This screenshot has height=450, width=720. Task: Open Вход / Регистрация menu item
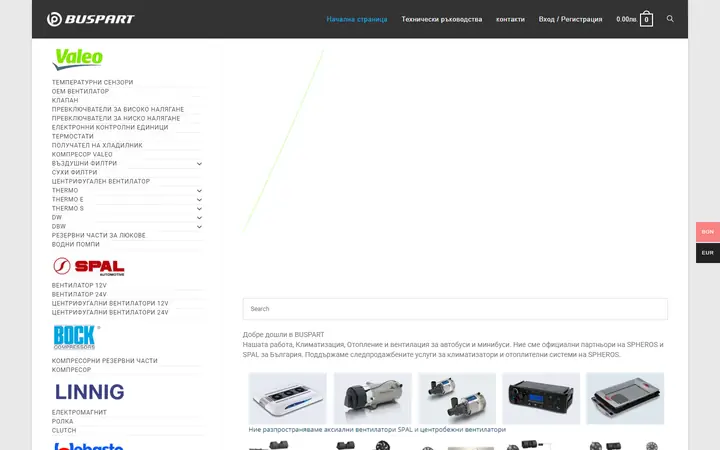(x=570, y=19)
